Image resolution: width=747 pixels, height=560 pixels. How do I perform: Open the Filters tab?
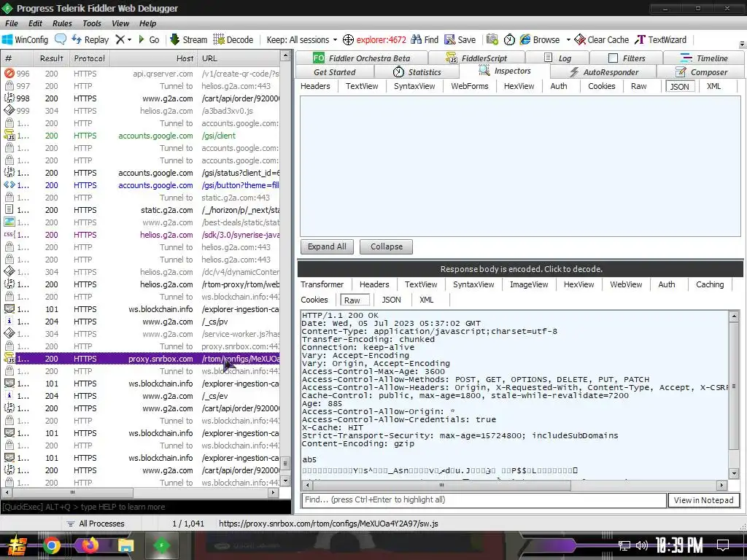click(x=627, y=58)
